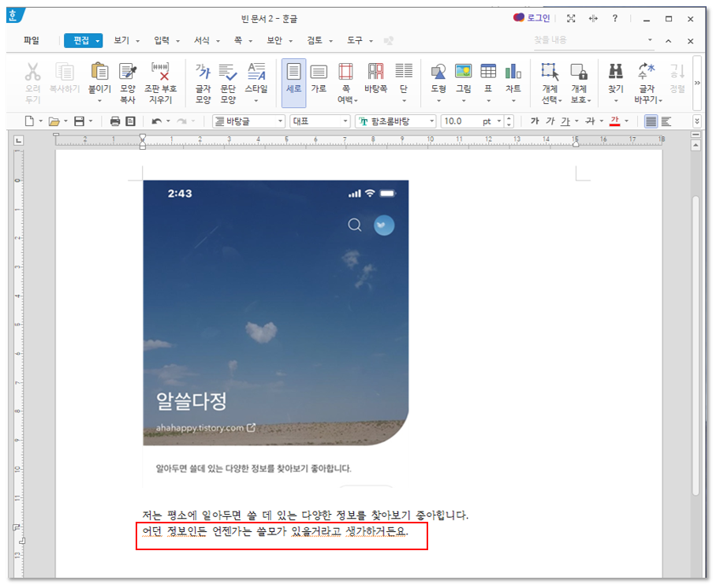The image size is (716, 588).
Task: Click the 바탕쪽 master page icon
Action: click(x=376, y=73)
